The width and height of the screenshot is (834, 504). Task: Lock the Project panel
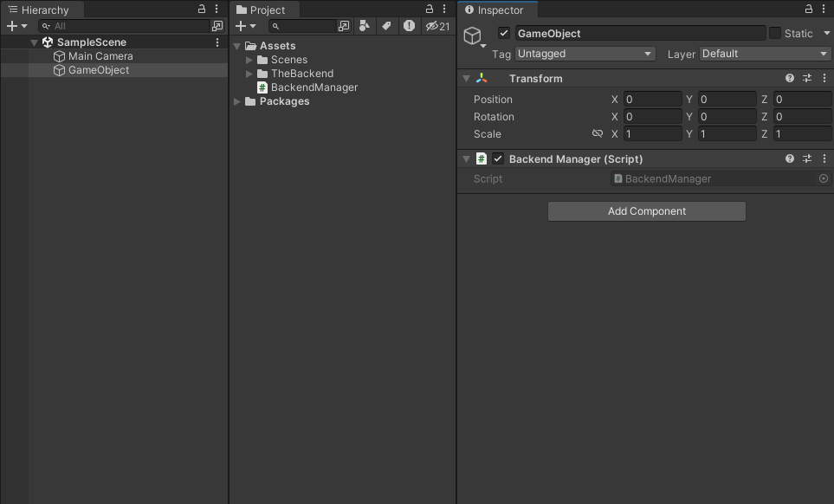click(x=430, y=9)
